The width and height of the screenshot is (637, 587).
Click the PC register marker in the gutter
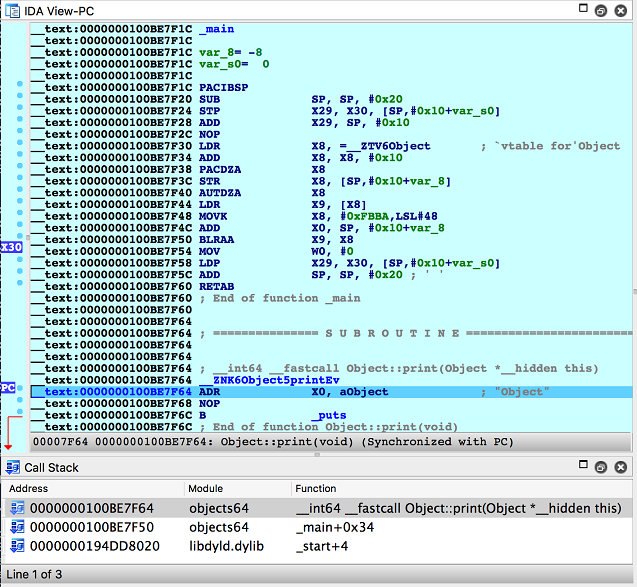(x=8, y=388)
